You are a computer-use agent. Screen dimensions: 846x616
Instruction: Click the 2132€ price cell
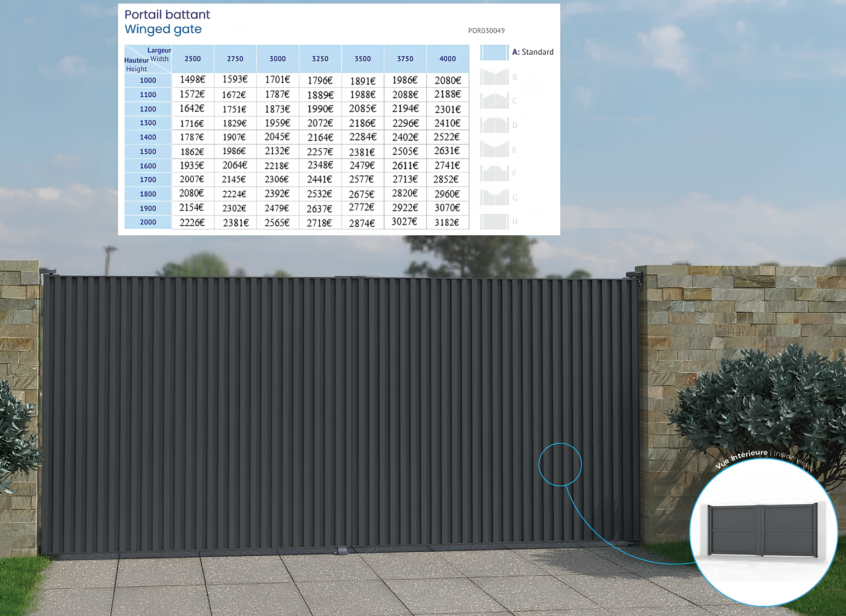[277, 151]
